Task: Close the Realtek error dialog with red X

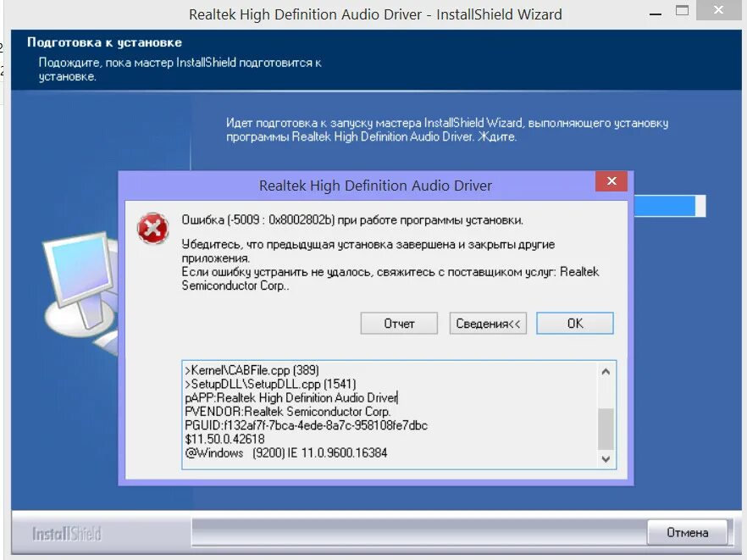Action: coord(611,180)
